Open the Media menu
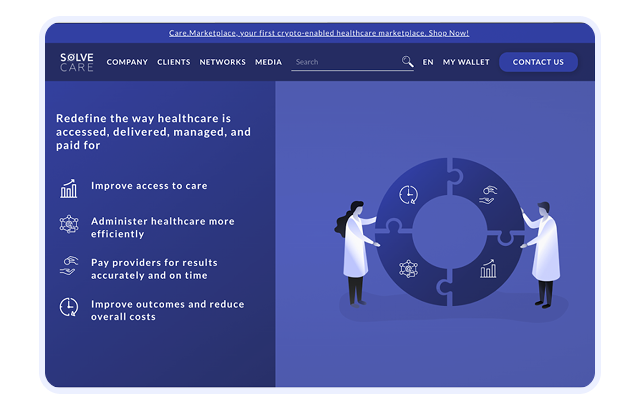Viewport: 640px width, 412px height. click(x=268, y=62)
